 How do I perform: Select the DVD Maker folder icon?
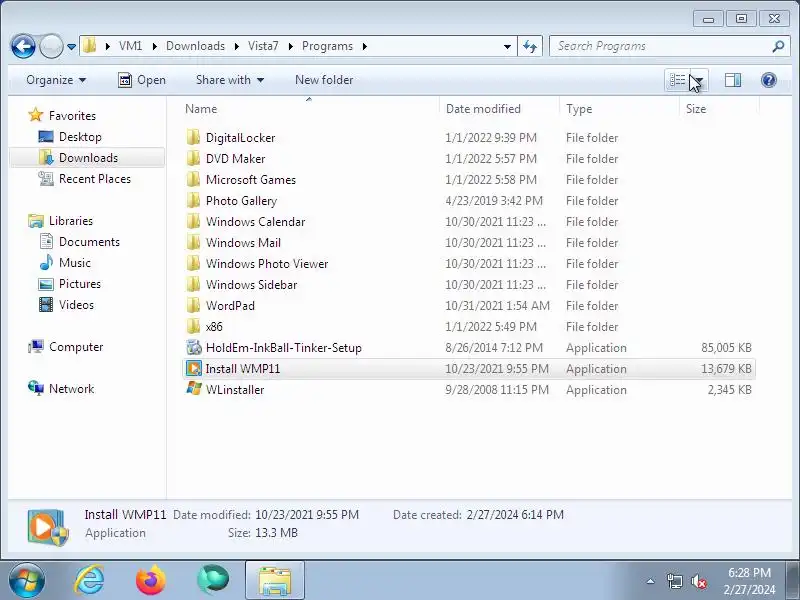point(193,158)
